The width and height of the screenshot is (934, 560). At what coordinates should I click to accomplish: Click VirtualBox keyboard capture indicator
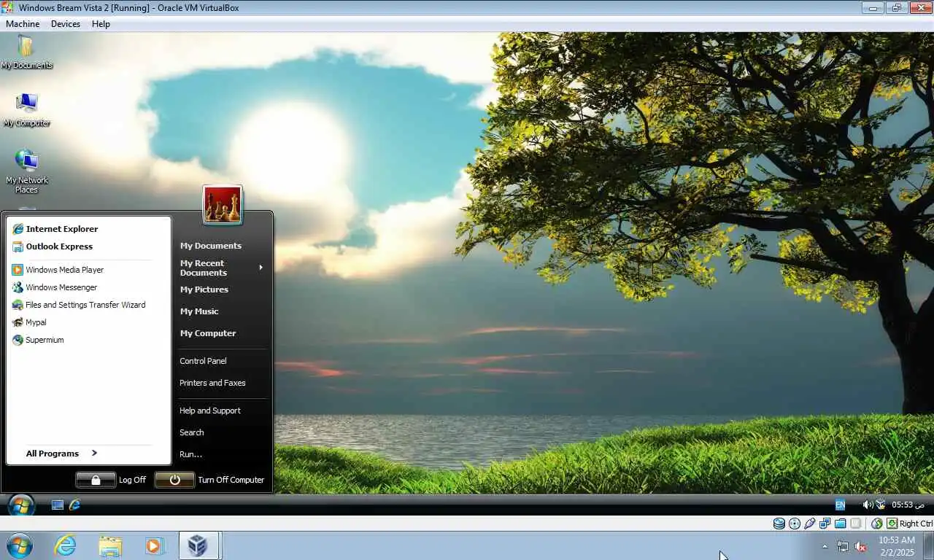point(892,524)
